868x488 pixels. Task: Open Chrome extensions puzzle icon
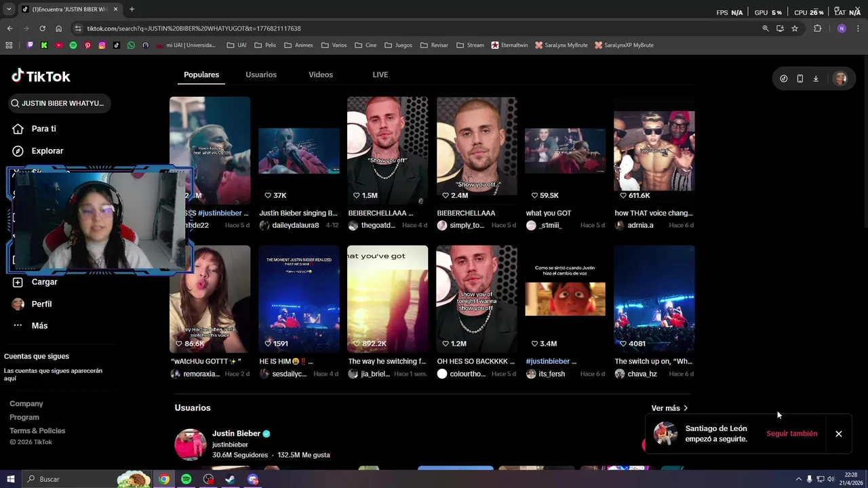point(817,28)
